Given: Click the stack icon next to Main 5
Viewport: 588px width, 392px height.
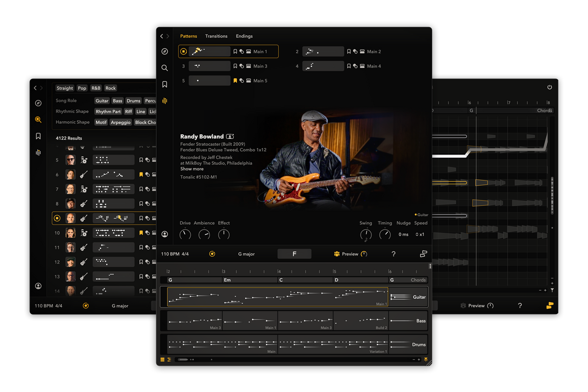Looking at the screenshot, I should tap(248, 81).
